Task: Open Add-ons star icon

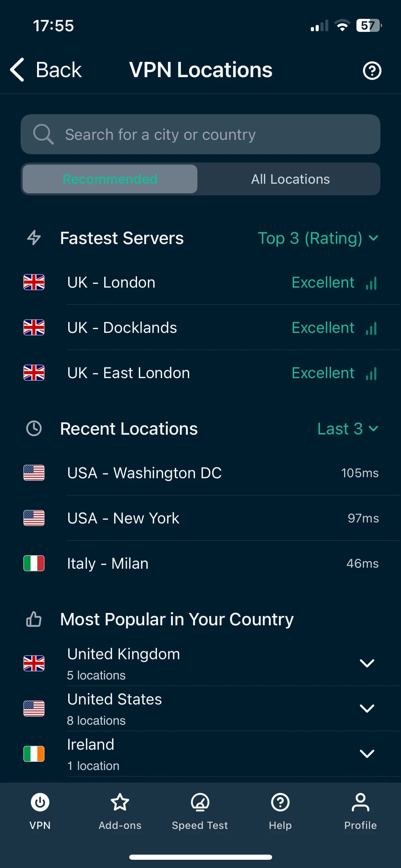Action: (x=120, y=803)
